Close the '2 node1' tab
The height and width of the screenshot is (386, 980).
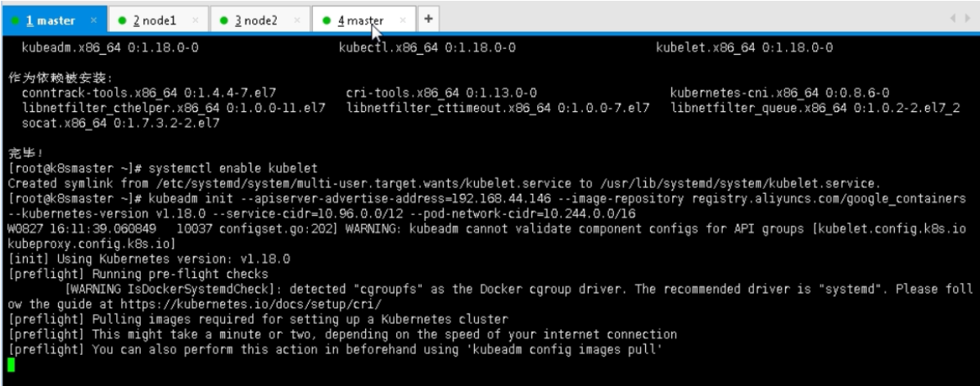pos(196,20)
